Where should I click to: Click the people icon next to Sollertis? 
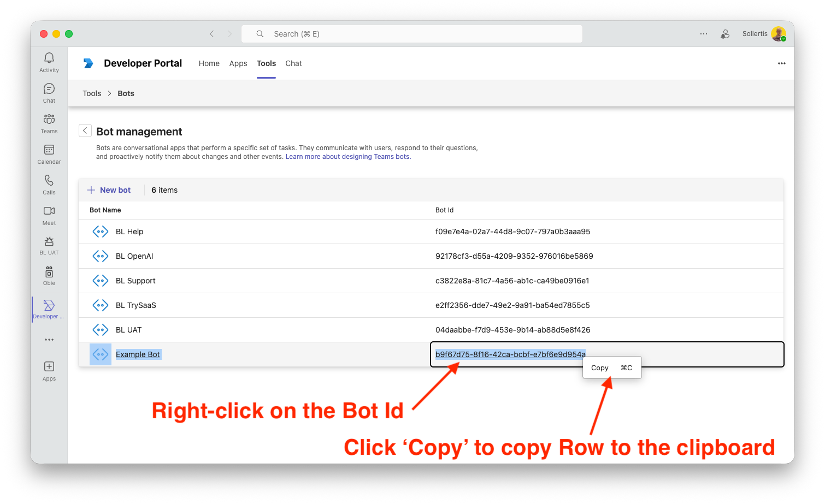[725, 34]
